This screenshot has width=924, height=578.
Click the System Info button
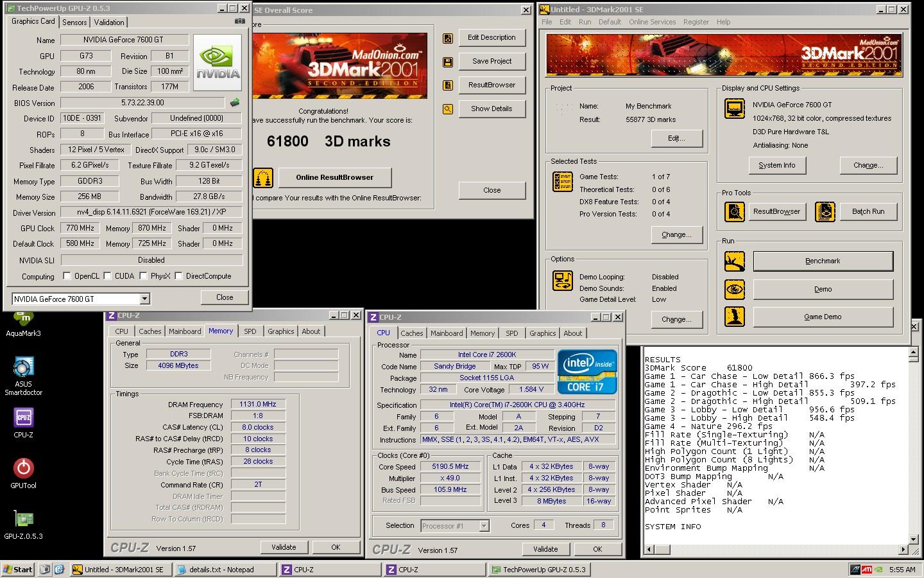776,165
